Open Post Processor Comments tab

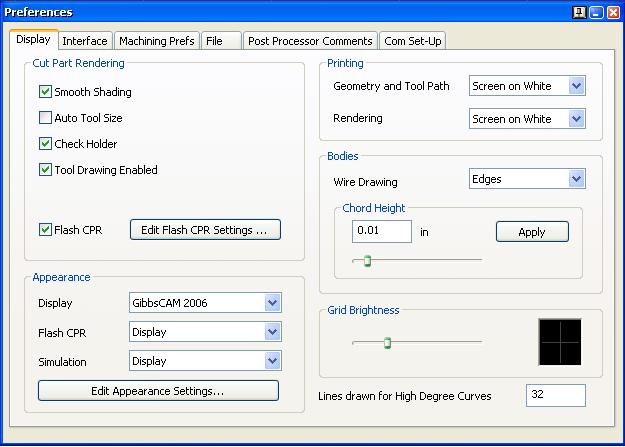point(310,41)
